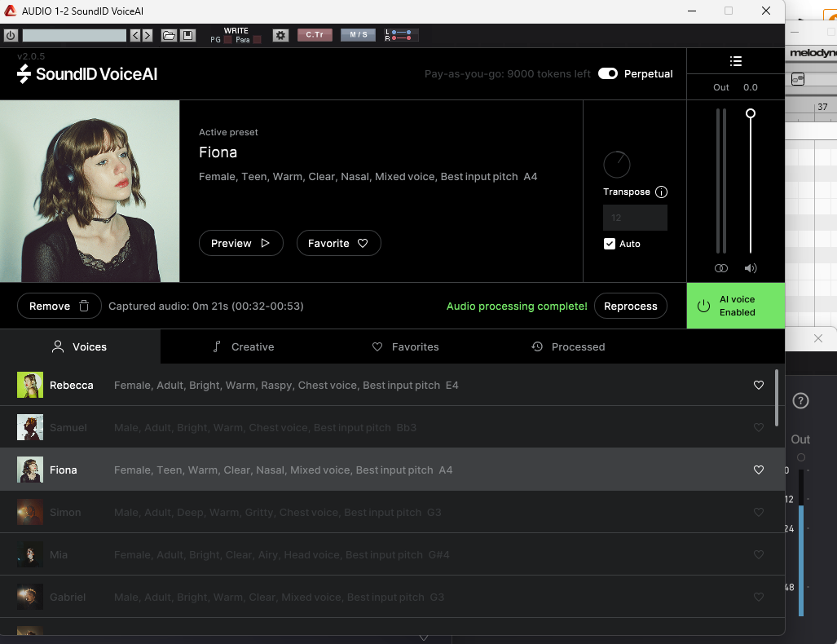Screen dimensions: 837x644
Task: Open preset folder icon in toolbar
Action: coord(169,35)
